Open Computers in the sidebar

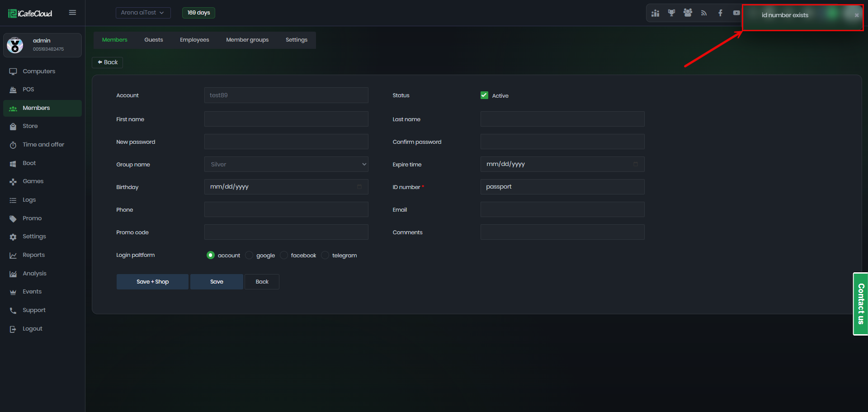(x=39, y=71)
